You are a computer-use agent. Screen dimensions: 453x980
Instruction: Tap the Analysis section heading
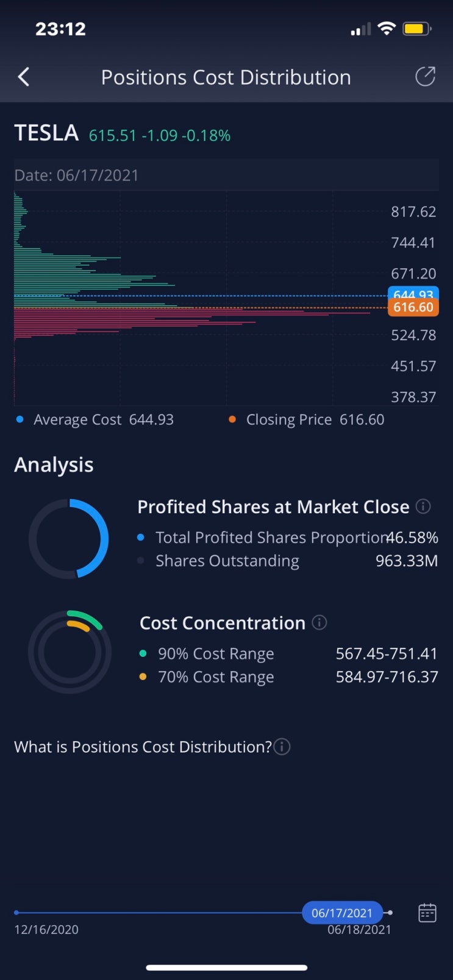click(54, 464)
